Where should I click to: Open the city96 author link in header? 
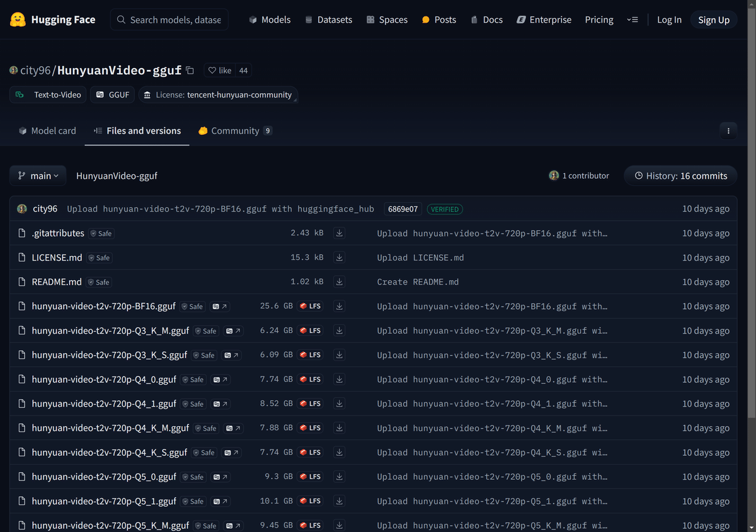coord(35,71)
